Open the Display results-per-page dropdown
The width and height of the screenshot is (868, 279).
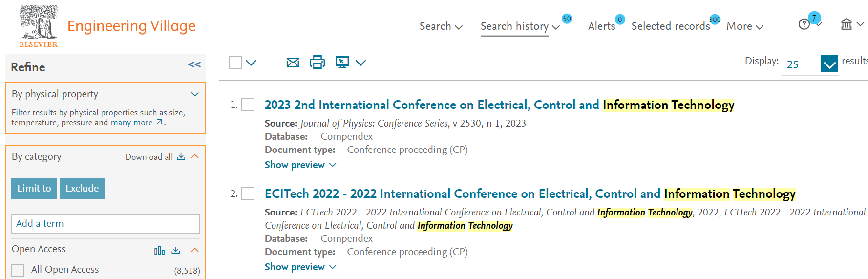tap(829, 64)
